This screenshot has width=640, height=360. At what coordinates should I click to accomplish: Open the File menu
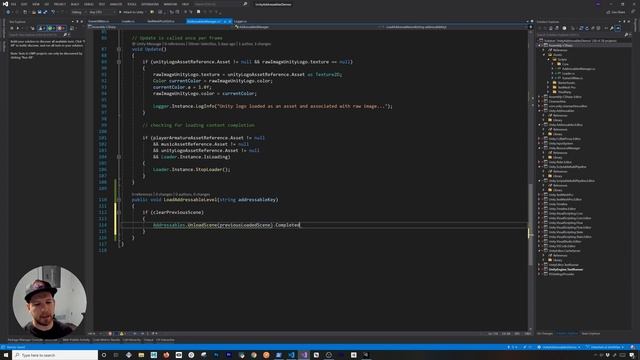pyautogui.click(x=13, y=4)
